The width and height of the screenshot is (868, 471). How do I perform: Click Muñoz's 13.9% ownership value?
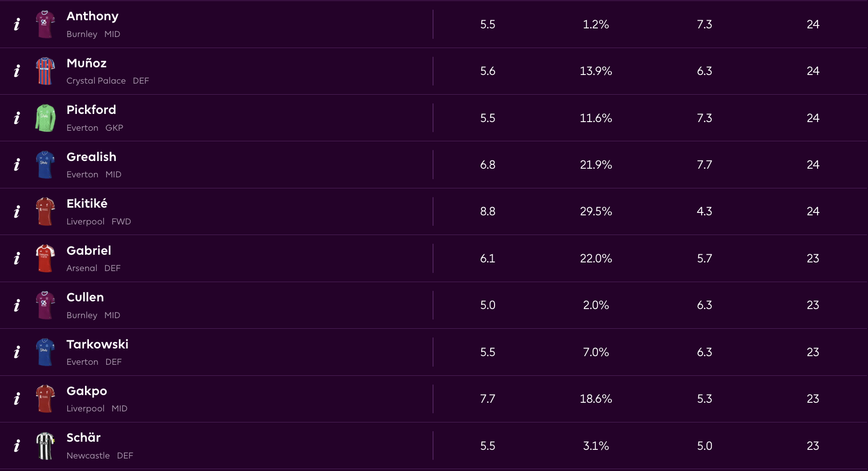596,71
